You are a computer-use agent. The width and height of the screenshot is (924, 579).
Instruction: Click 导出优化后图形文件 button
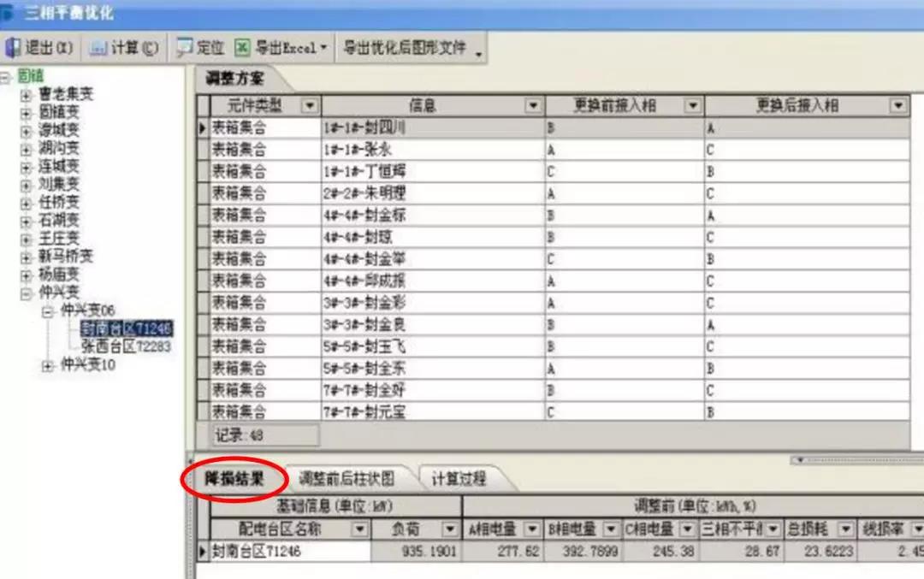click(x=405, y=48)
